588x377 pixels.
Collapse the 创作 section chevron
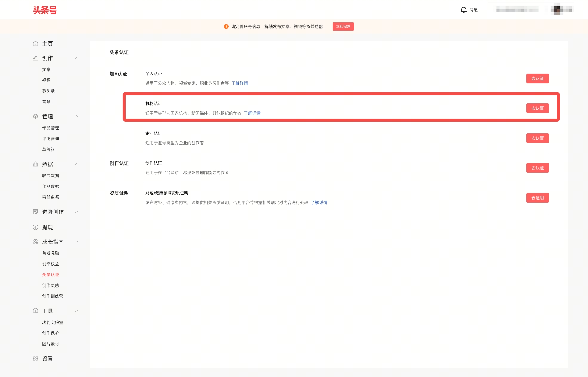(77, 58)
